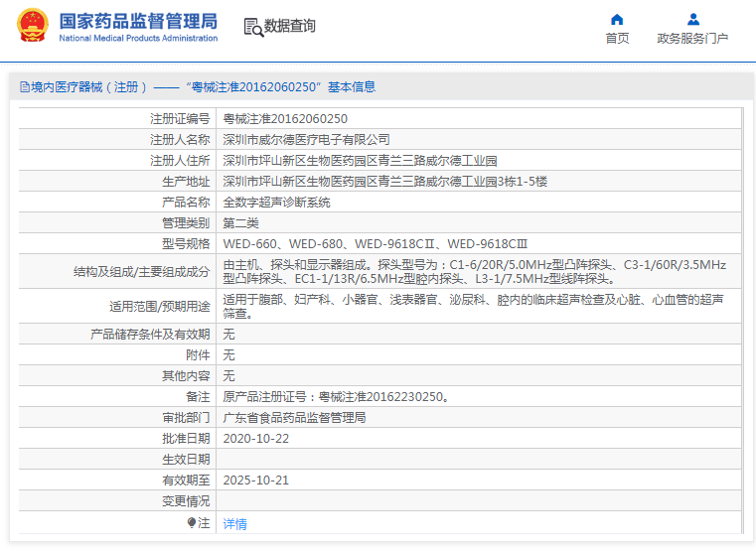756x551 pixels.
Task: Select 第二类 management category value
Action: (x=240, y=223)
